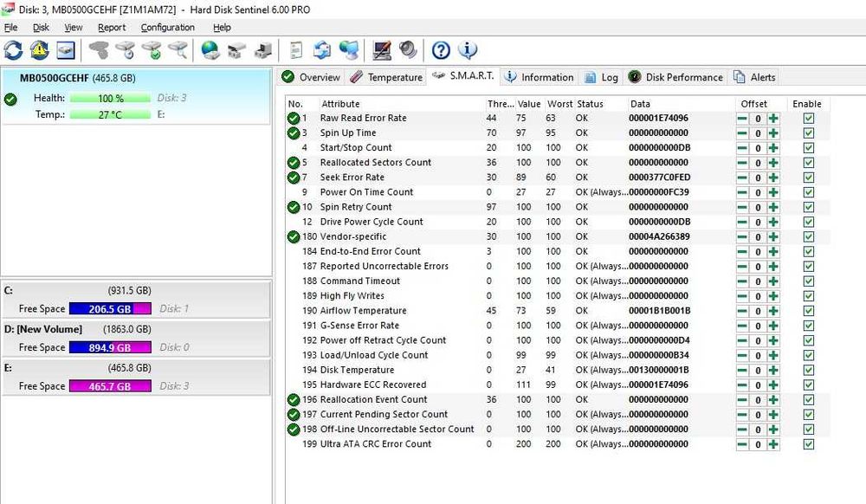Click the yellow warning triangle toolbar icon
Image resolution: width=866 pixels, height=504 pixels.
pos(39,50)
